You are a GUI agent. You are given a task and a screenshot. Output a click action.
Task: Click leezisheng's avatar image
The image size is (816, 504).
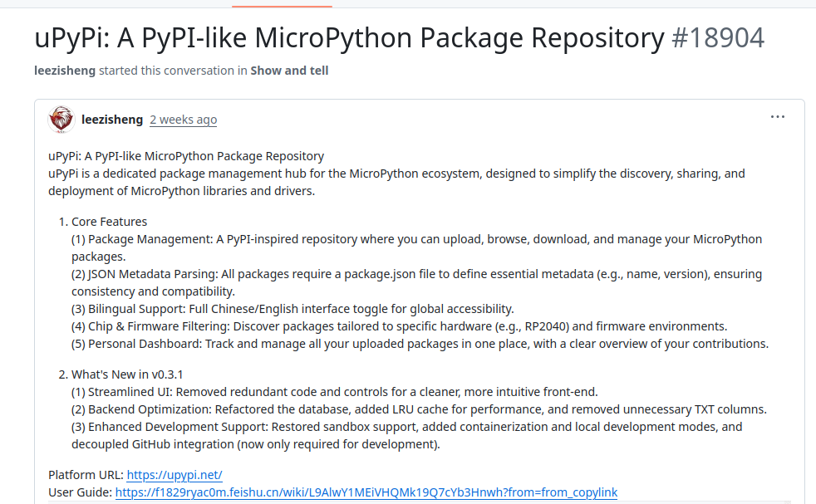click(x=61, y=120)
